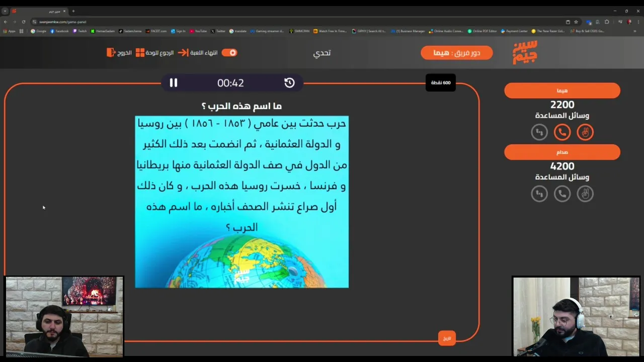Click the seenjeemkw.com address bar
The image size is (644, 362).
302,22
